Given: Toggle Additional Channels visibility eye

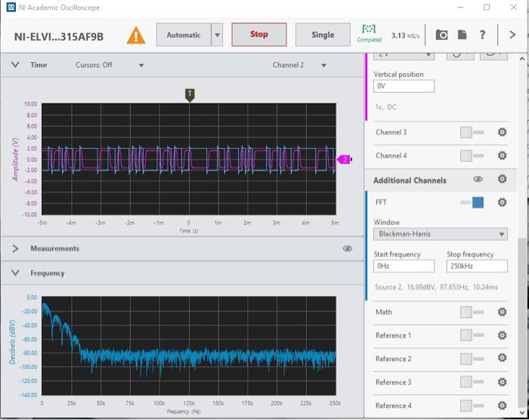Looking at the screenshot, I should click(x=478, y=179).
